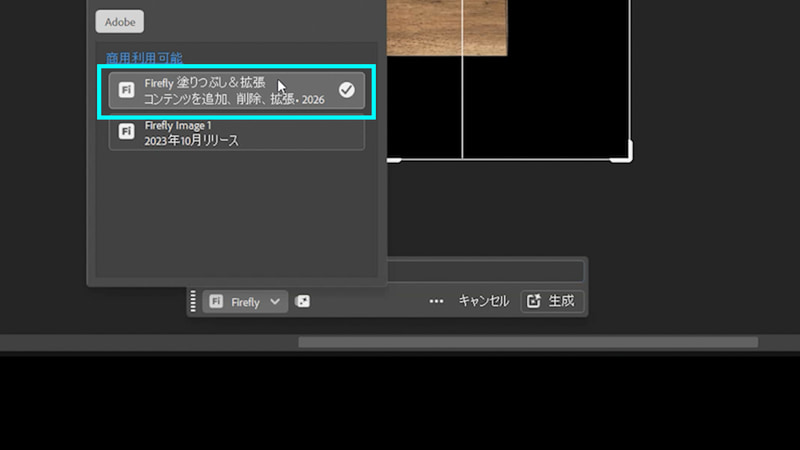Select the Firefly 塗りつぶし＆拡張 model
The image size is (800, 450).
[x=236, y=90]
